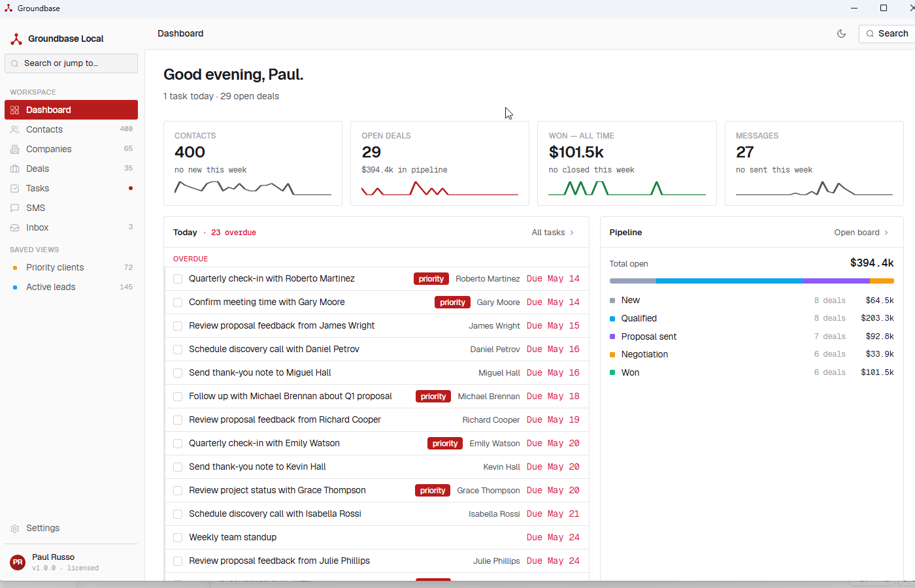
Task: Open Review proposal feedback from Julie Phillips
Action: click(x=279, y=561)
